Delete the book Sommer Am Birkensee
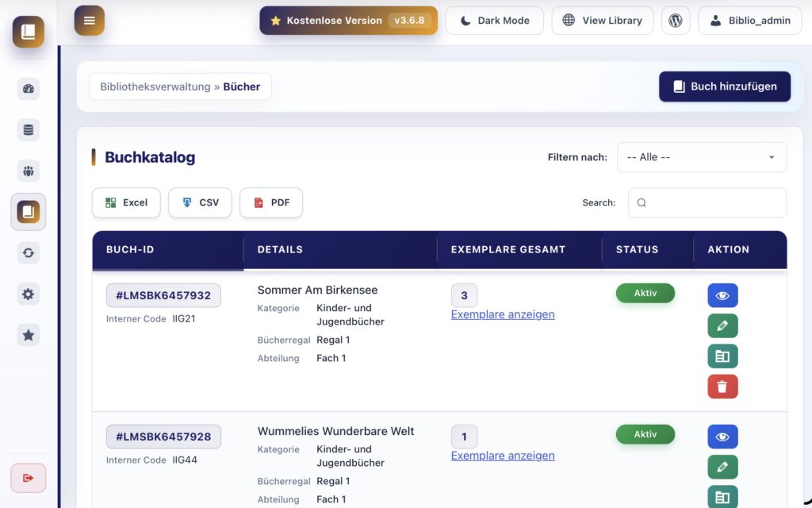812x508 pixels. 722,387
